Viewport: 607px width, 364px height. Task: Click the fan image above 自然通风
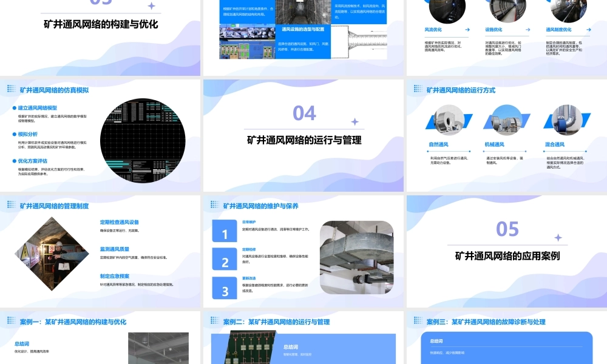pos(449,120)
